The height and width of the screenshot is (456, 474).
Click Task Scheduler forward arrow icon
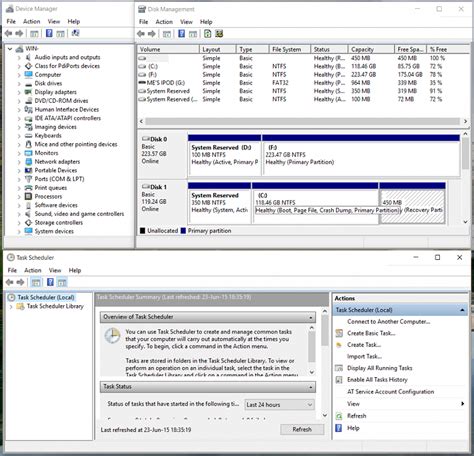point(20,282)
